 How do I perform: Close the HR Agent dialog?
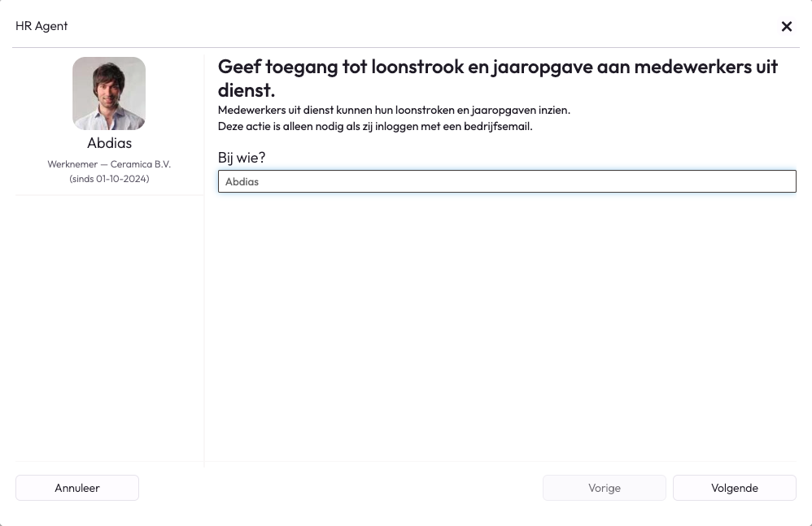pyautogui.click(x=786, y=26)
